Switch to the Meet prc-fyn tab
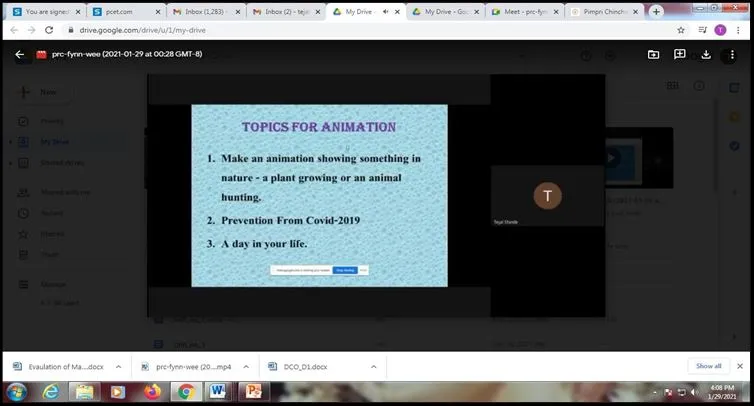 click(x=525, y=12)
